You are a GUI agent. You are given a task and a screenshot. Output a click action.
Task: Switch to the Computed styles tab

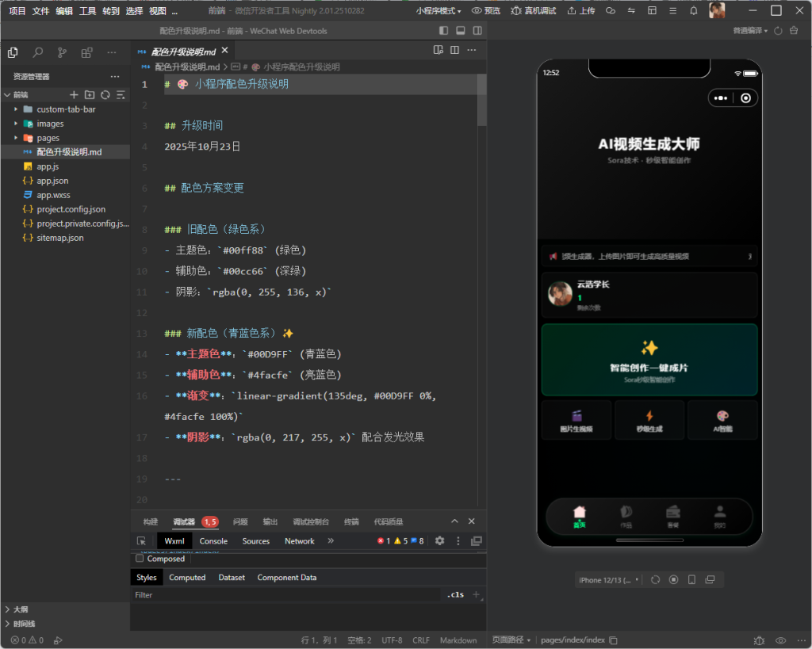coord(187,577)
